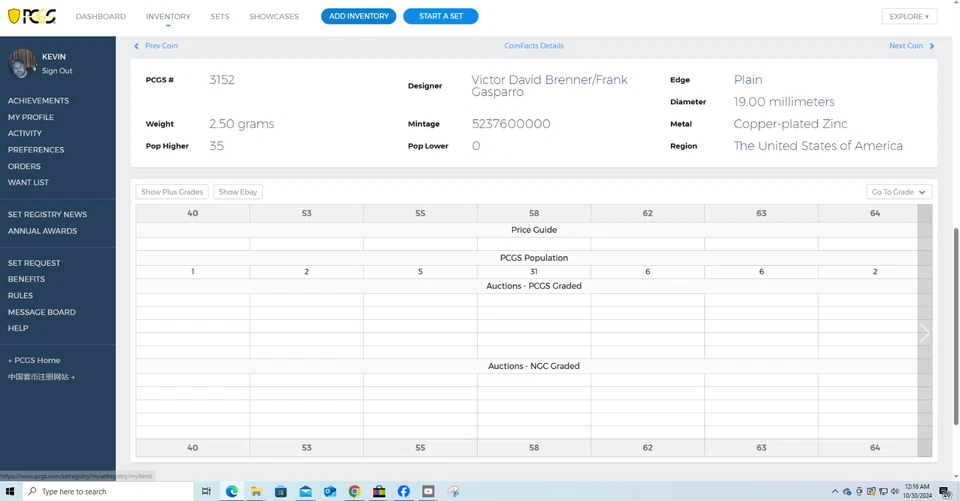Open Google Chrome from the taskbar
Screen dimensions: 960x501
355,491
